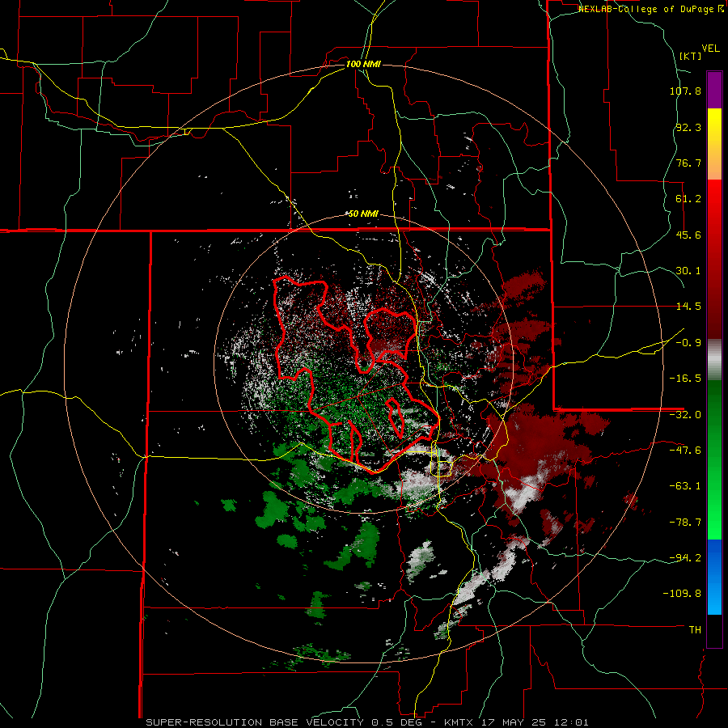Click the 92.3 velocity scale value
The height and width of the screenshot is (728, 728).
[688, 127]
